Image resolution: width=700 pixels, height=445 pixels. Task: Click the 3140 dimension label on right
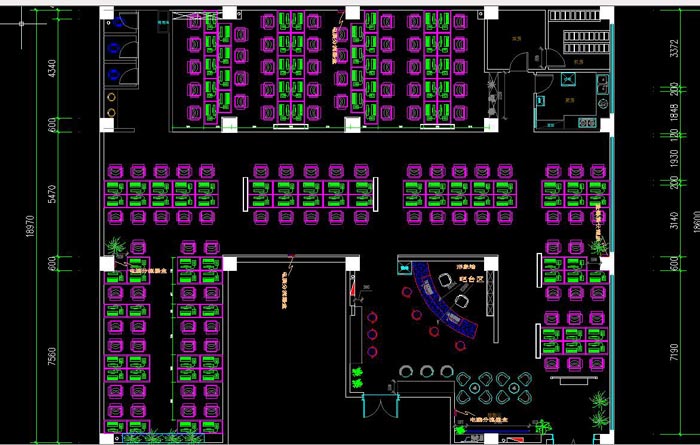(x=671, y=222)
